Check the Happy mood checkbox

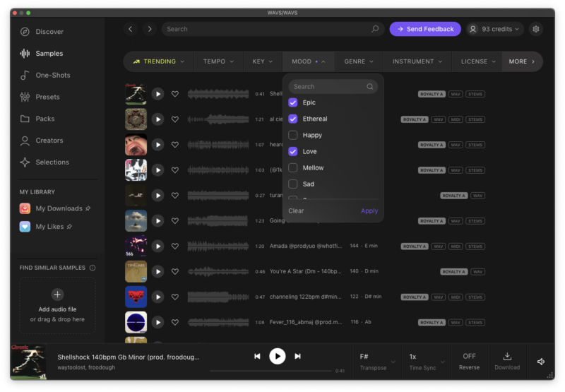coord(293,135)
